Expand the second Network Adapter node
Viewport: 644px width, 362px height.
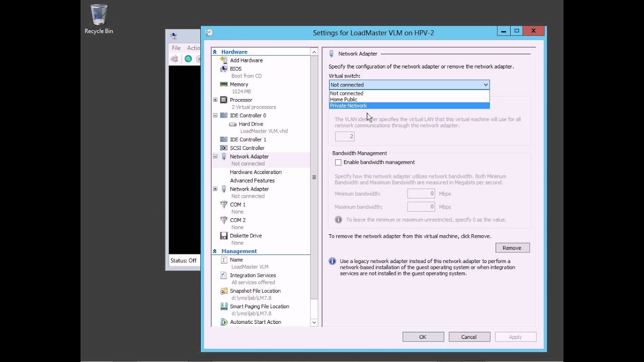[215, 189]
